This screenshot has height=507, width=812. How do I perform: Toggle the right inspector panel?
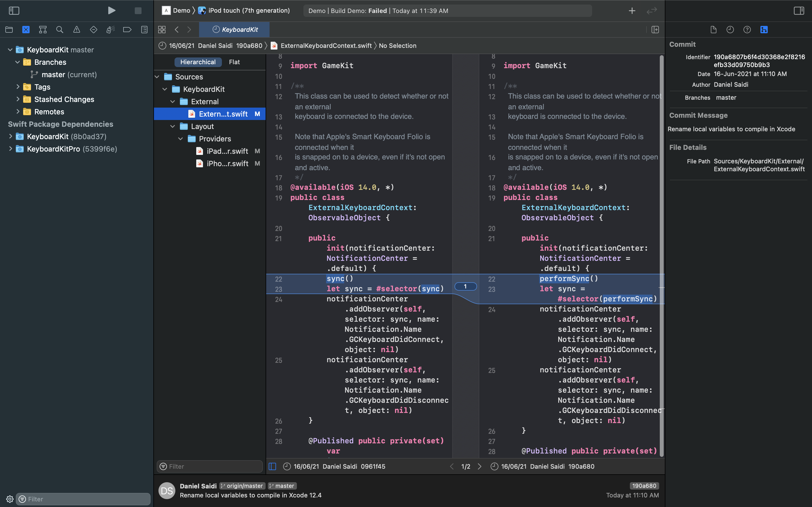(798, 10)
